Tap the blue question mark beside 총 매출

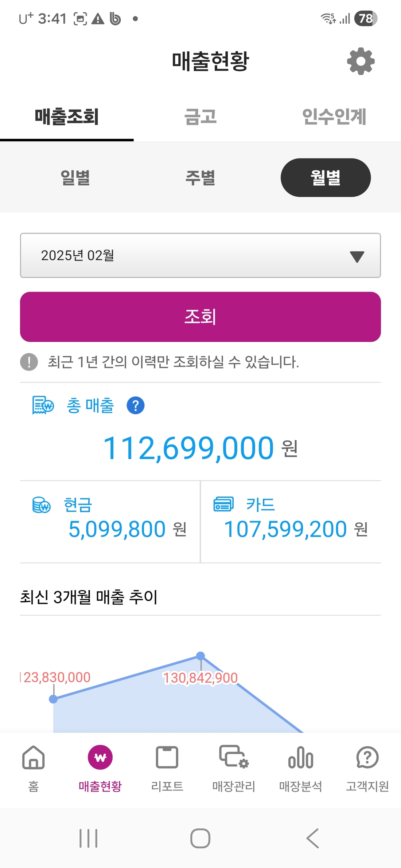coord(135,405)
